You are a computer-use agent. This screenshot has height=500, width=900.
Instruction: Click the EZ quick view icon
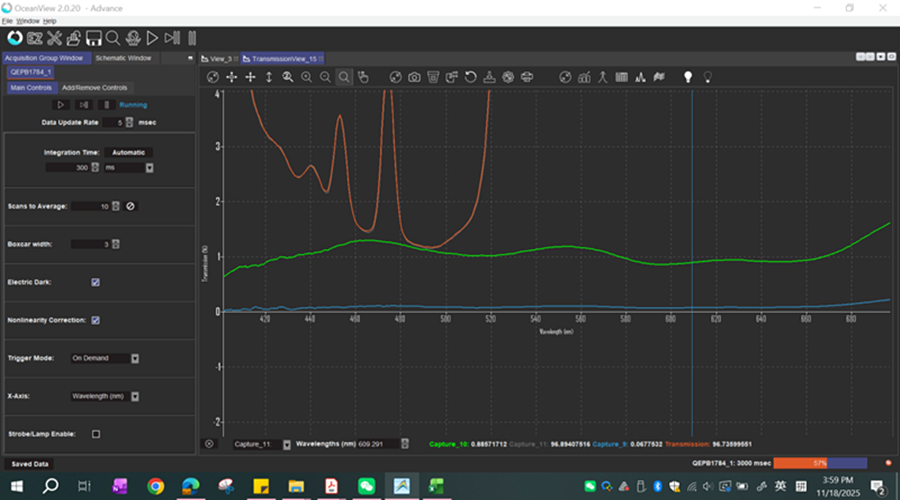pos(34,38)
